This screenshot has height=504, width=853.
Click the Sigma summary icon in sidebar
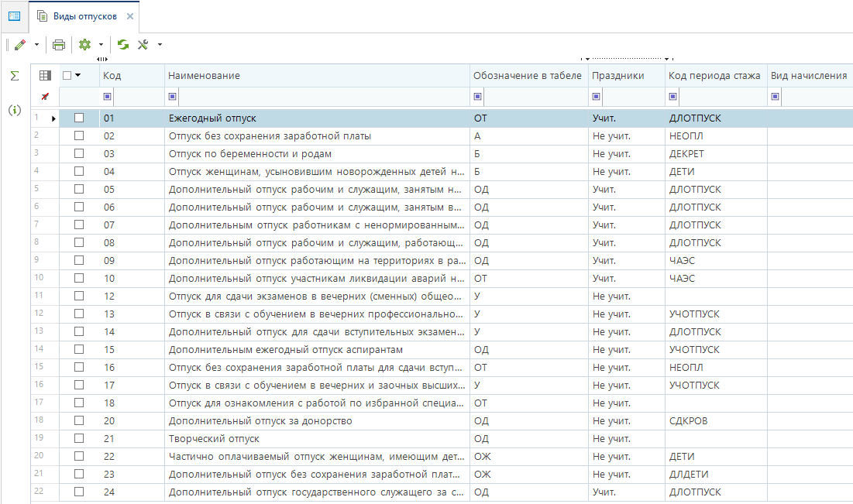coord(14,76)
